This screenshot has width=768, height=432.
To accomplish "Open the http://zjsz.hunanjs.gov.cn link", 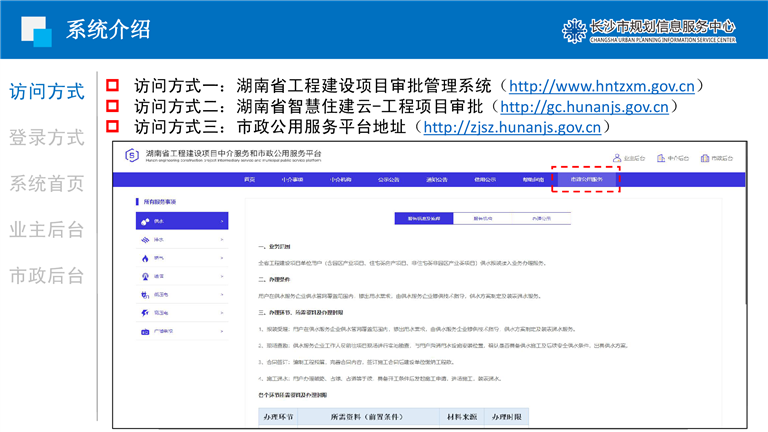I will [x=512, y=127].
